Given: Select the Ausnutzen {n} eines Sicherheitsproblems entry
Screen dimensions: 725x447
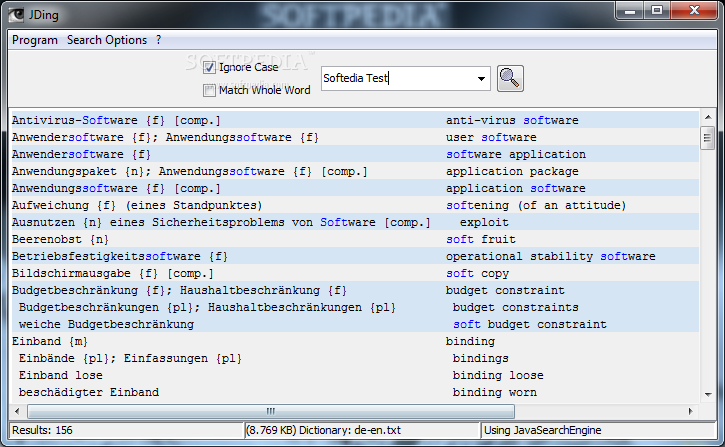Looking at the screenshot, I should pos(221,222).
